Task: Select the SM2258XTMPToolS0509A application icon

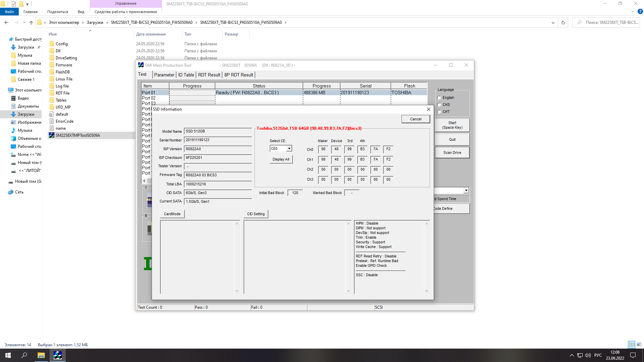Action: coord(52,135)
